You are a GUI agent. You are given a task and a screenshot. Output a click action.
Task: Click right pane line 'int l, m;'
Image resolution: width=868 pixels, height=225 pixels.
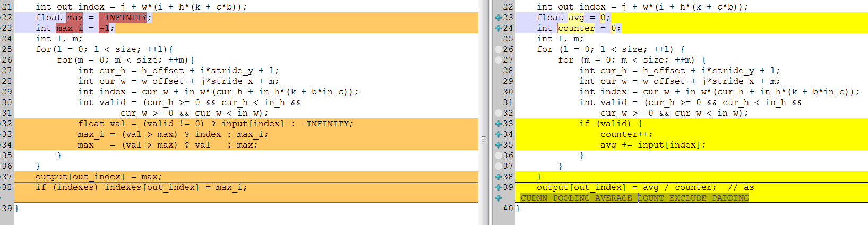click(560, 39)
